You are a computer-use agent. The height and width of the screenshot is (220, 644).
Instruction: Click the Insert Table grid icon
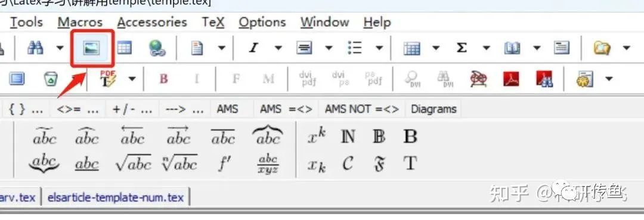124,48
